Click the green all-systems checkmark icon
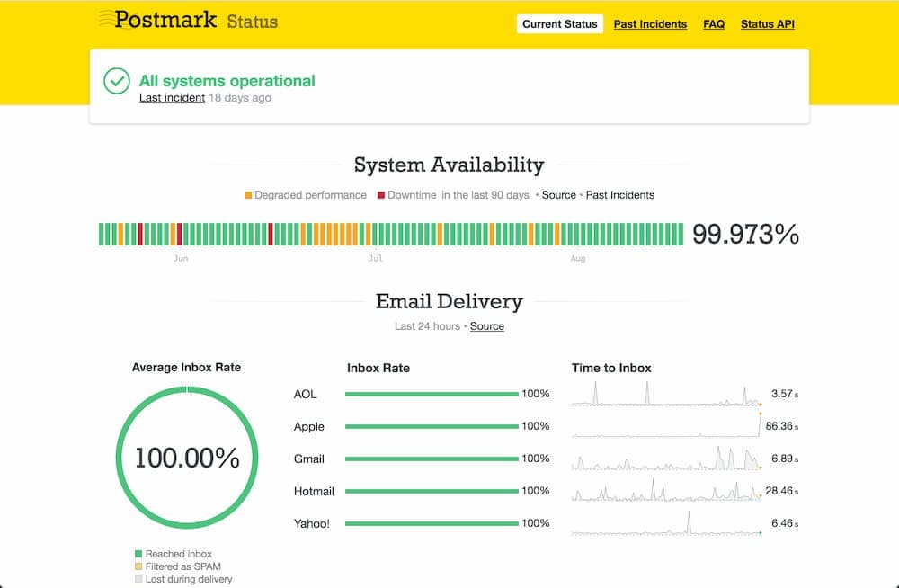This screenshot has height=588, width=899. coord(116,81)
